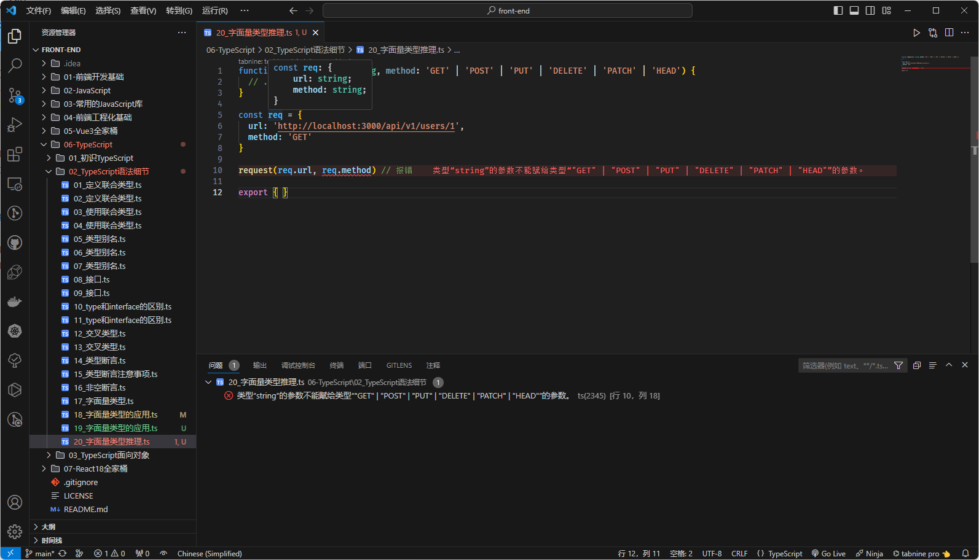Click the TypeScript language mode indicator
Viewport: 979px width, 560px height.
click(x=785, y=553)
